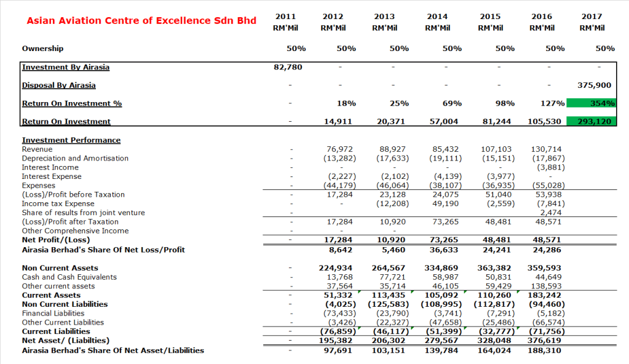
Task: Click the Investment By Airasia row label
Action: pos(66,67)
